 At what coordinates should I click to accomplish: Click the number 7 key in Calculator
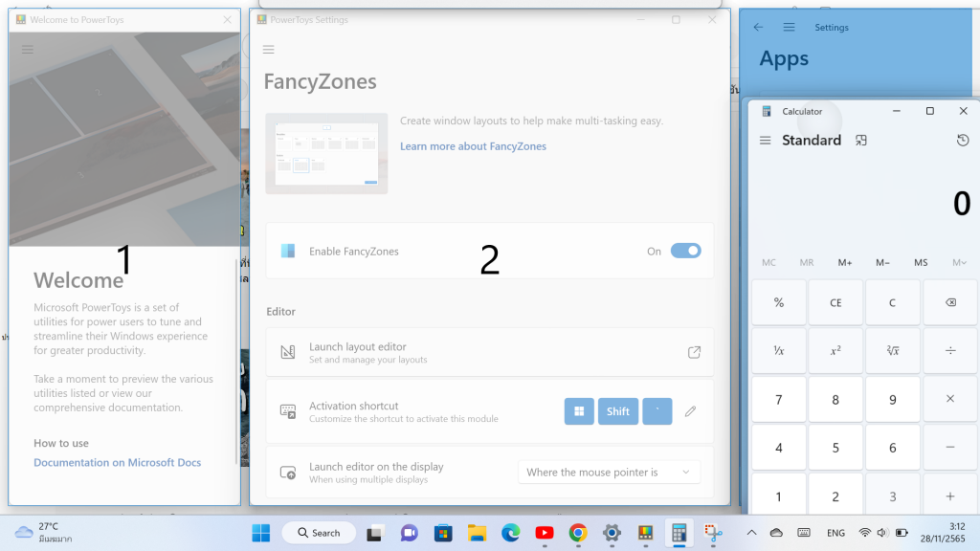(779, 399)
